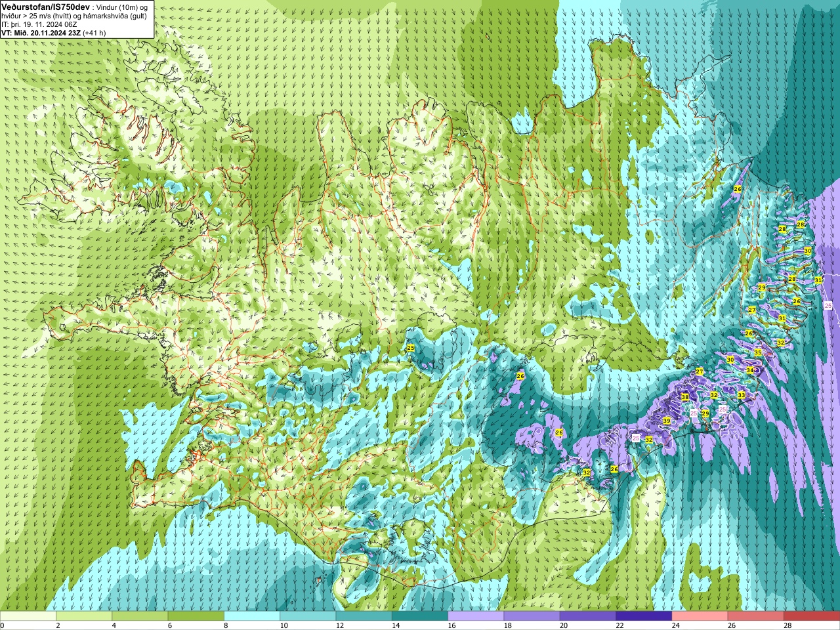Select the salmon 26–28 legend swatch
The width and height of the screenshot is (840, 630).
coord(756,616)
